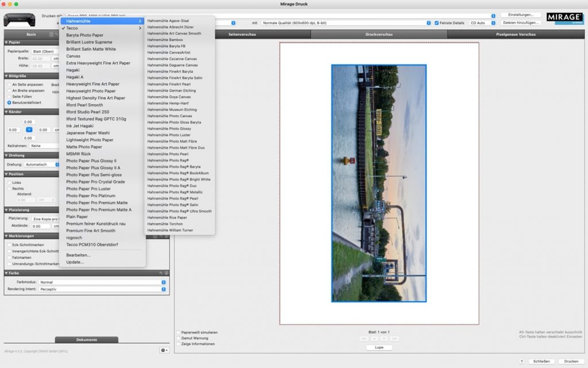Open the Farbmodus dropdown
The height and width of the screenshot is (368, 588).
(102, 282)
